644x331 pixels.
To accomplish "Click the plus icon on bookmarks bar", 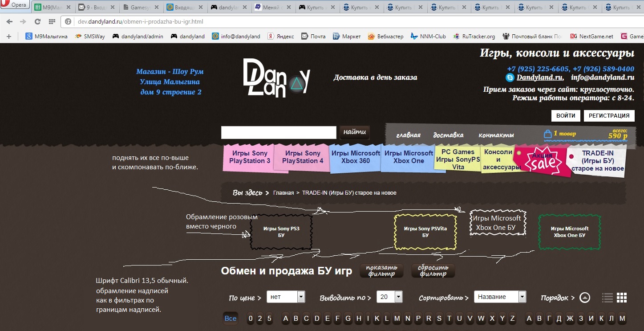I will 9,37.
